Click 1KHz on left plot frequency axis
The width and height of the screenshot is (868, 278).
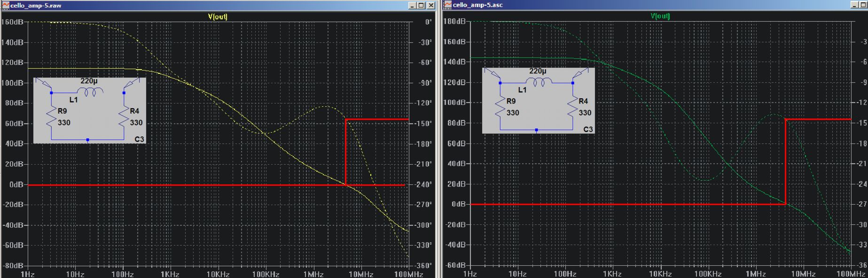click(x=170, y=274)
